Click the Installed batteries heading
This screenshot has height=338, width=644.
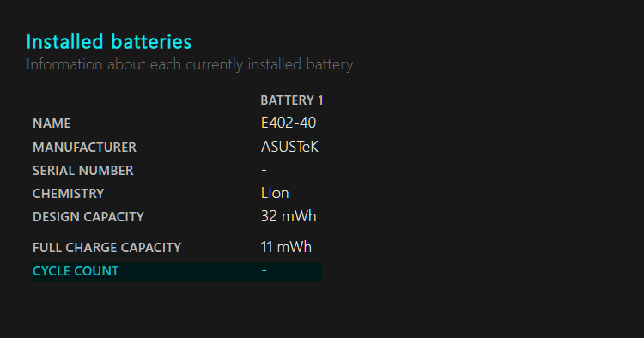tap(109, 42)
